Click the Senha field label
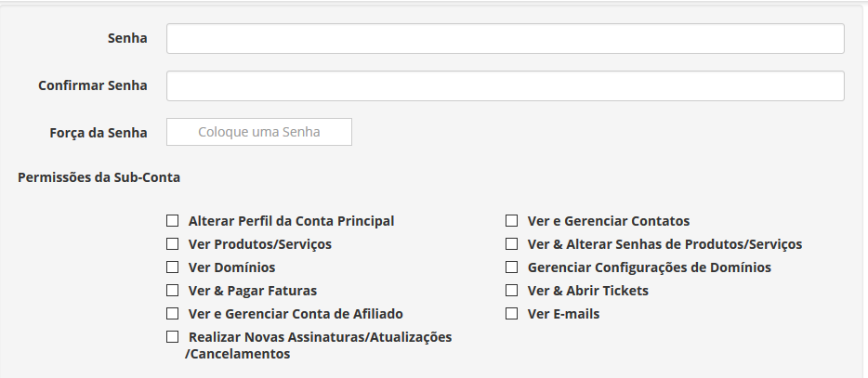Viewport: 868px width, 378px height. (x=127, y=39)
